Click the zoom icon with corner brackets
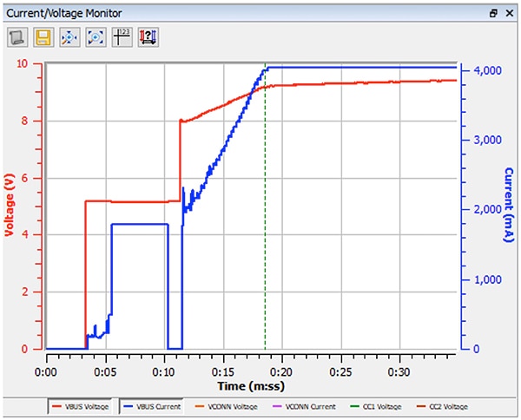521x420 pixels. click(x=96, y=38)
